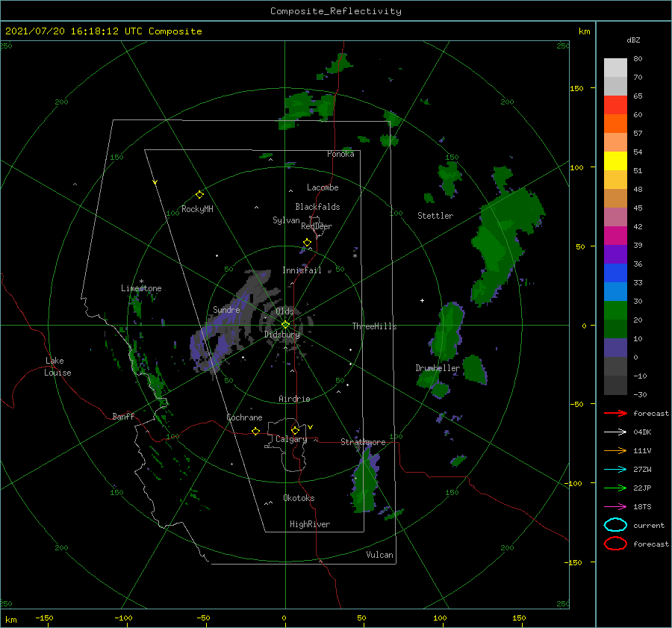Click the Okotoks label

click(x=299, y=498)
